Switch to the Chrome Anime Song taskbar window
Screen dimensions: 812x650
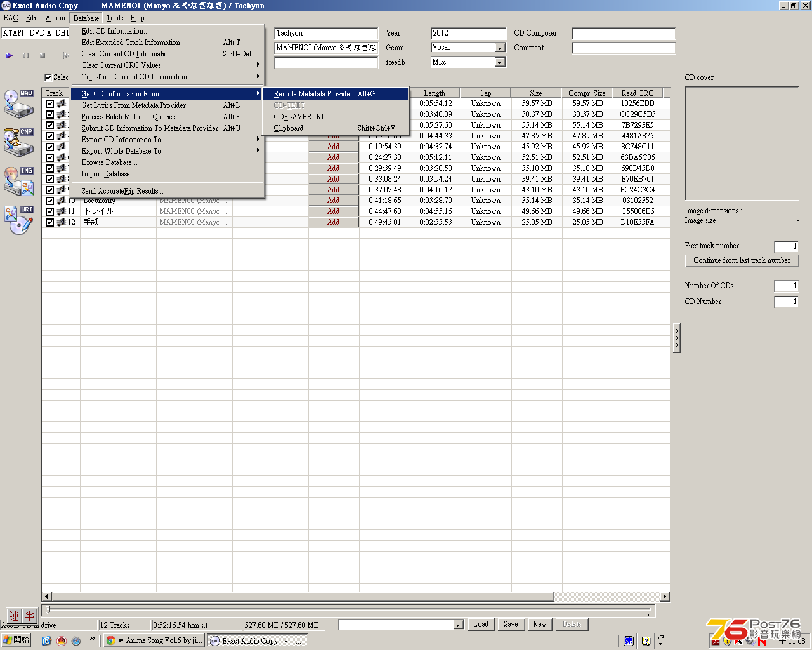tap(154, 640)
